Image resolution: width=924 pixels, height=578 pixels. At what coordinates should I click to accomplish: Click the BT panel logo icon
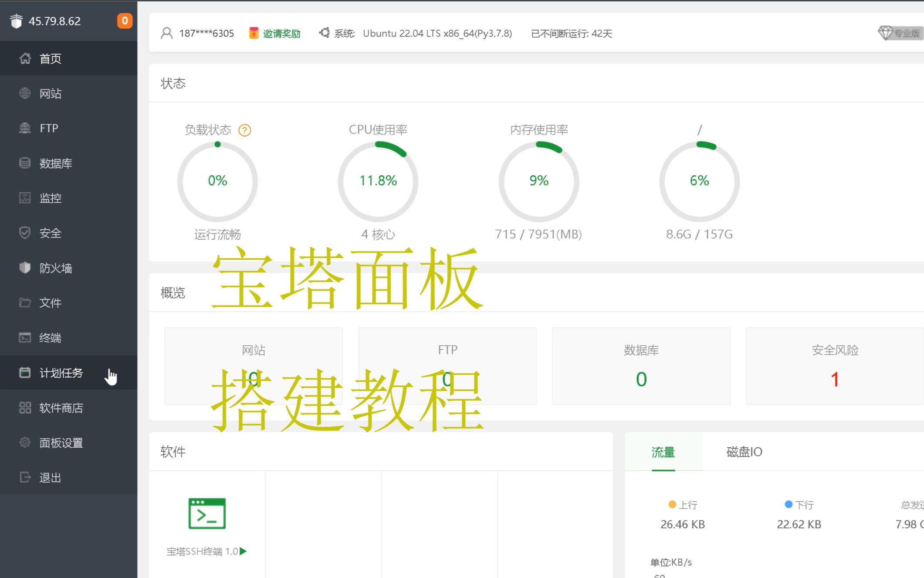tap(16, 21)
